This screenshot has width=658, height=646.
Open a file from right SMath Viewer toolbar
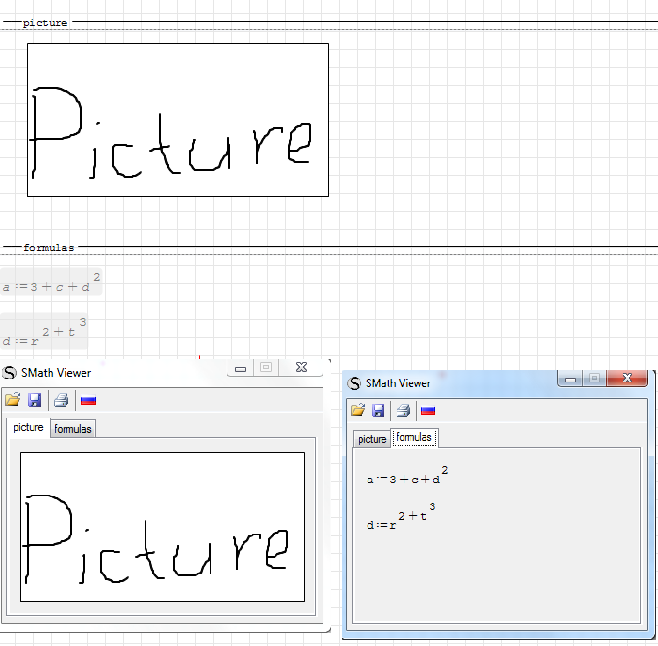[x=358, y=410]
